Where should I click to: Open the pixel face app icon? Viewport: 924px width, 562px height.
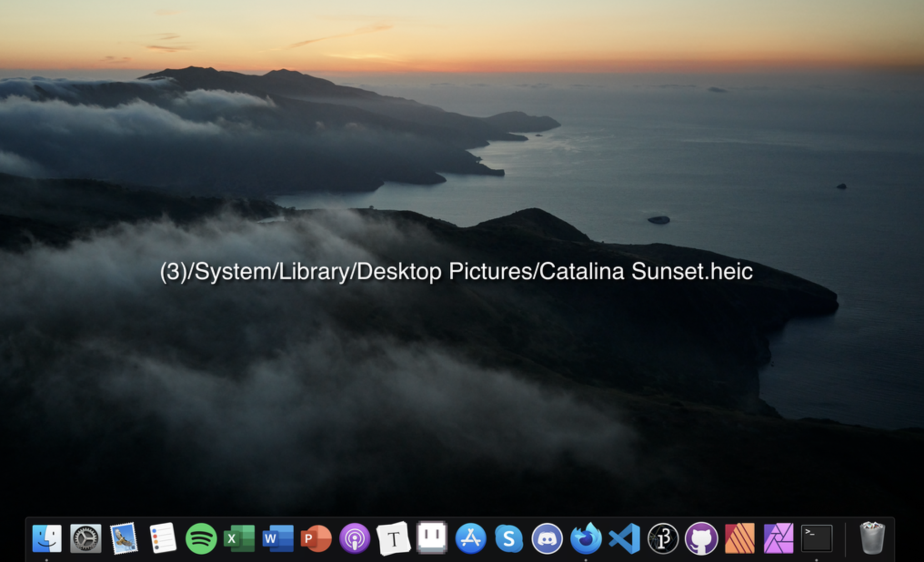click(x=432, y=537)
